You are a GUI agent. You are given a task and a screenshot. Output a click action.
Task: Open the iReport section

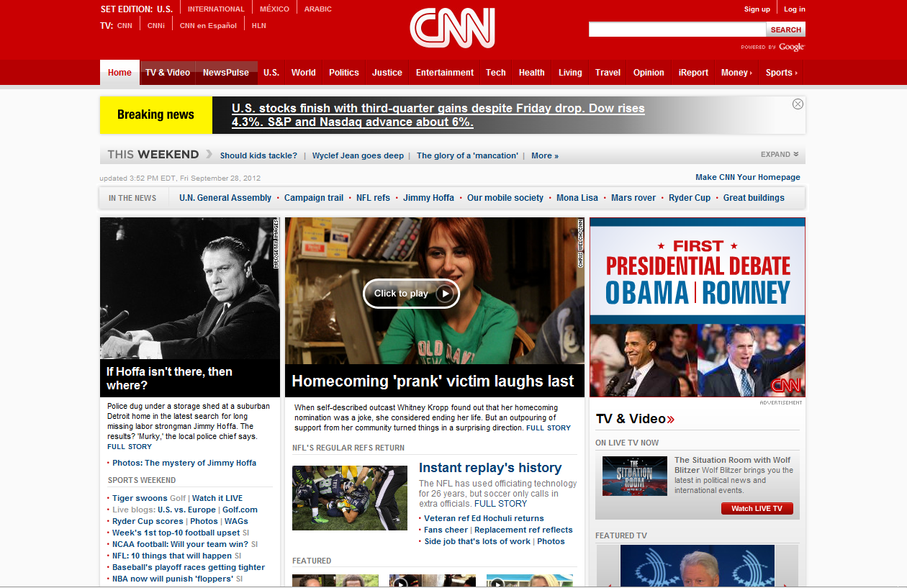[x=693, y=73]
